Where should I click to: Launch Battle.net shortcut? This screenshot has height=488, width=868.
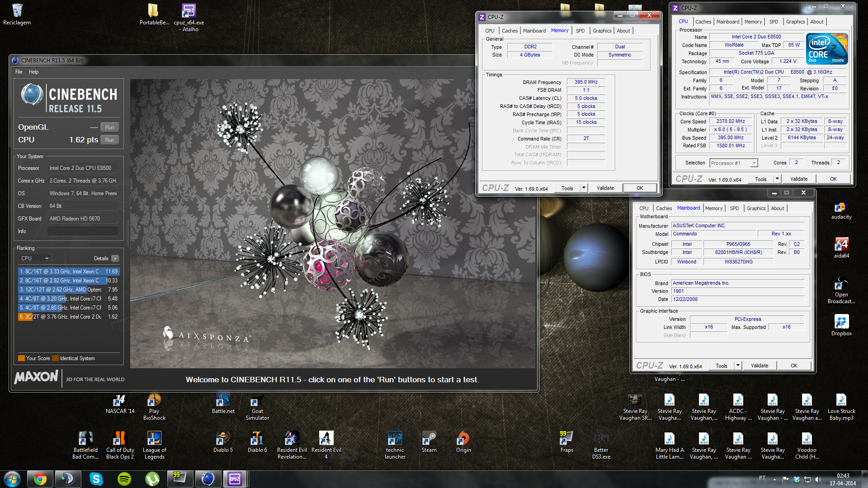click(x=223, y=404)
